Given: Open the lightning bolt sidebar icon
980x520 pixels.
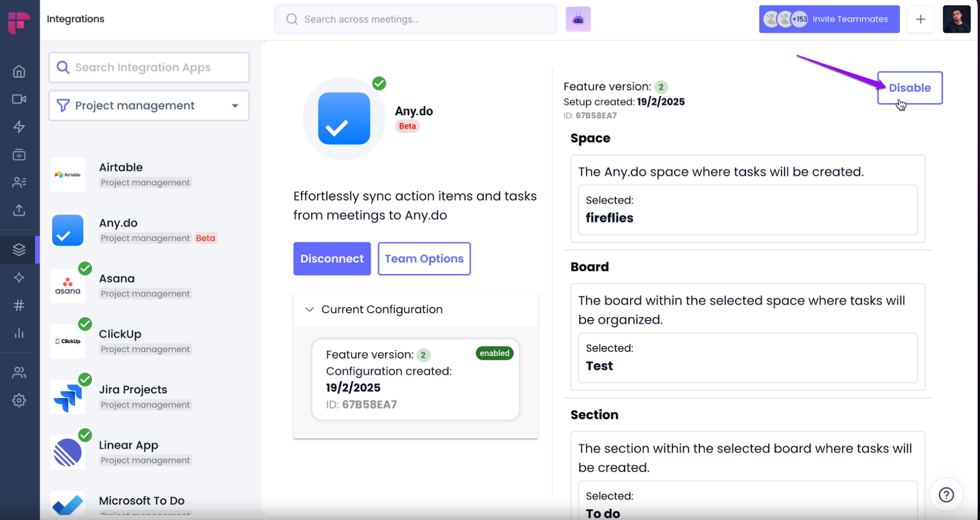Looking at the screenshot, I should click(x=19, y=127).
